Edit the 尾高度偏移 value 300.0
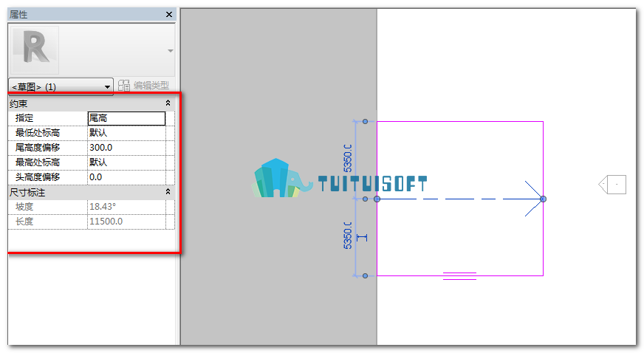This screenshot has width=644, height=353. pyautogui.click(x=126, y=148)
